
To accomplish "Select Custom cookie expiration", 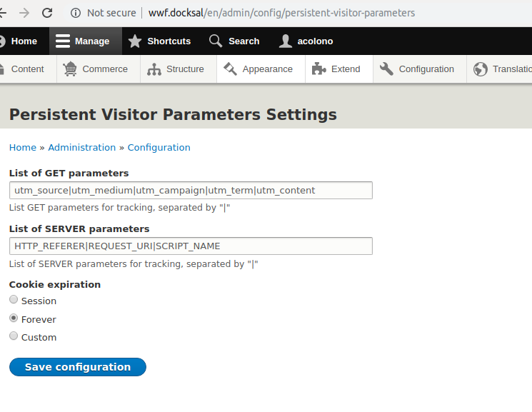I will point(14,336).
